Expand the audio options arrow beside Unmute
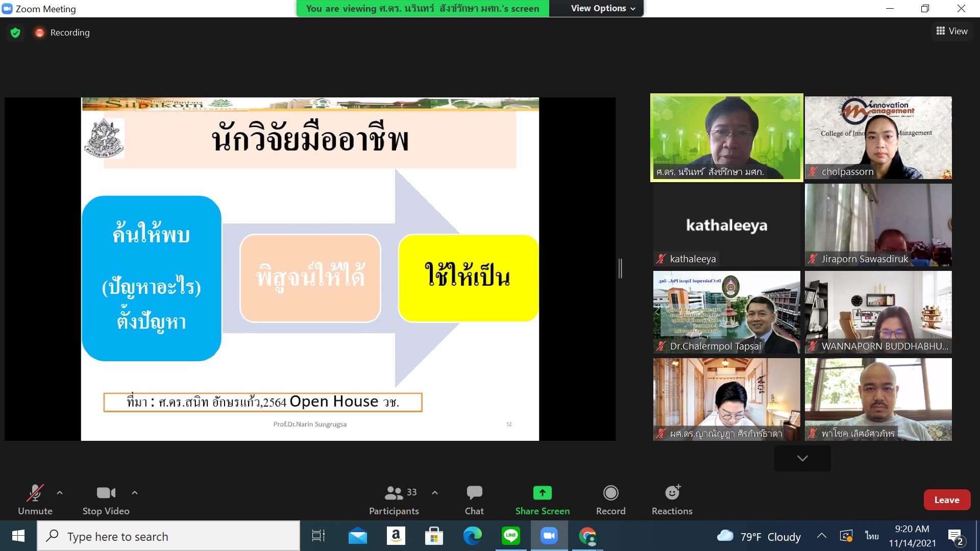The height and width of the screenshot is (551, 980). coord(60,493)
